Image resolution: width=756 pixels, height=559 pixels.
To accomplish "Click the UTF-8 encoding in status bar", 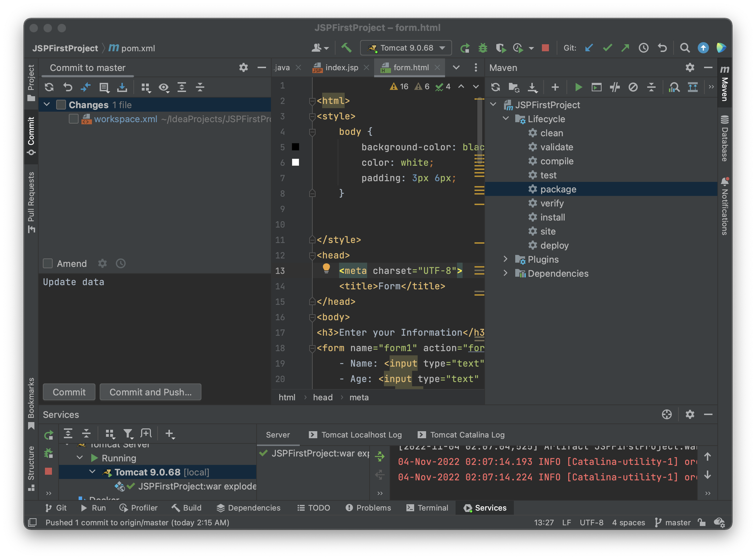I will [591, 522].
